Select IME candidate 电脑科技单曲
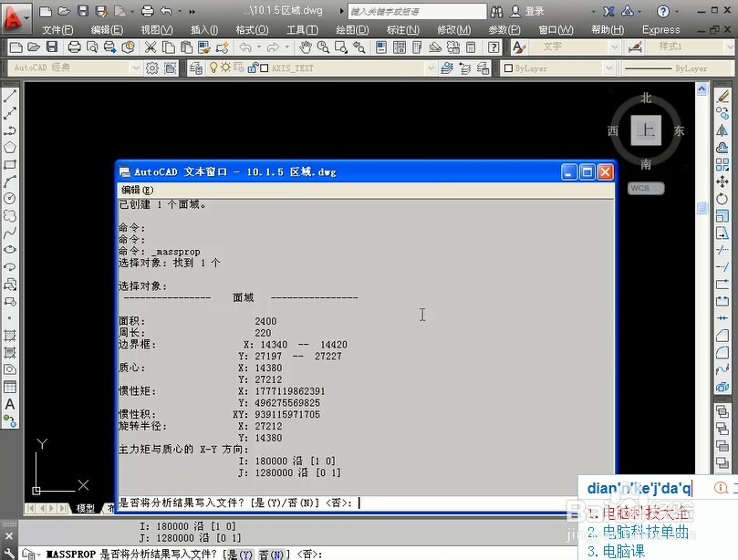The height and width of the screenshot is (560, 738). [x=639, y=533]
